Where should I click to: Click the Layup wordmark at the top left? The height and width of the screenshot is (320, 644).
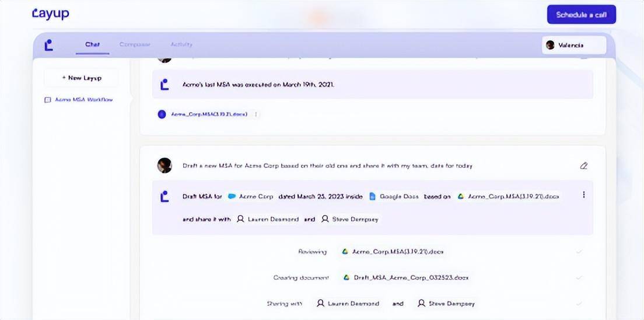(51, 13)
